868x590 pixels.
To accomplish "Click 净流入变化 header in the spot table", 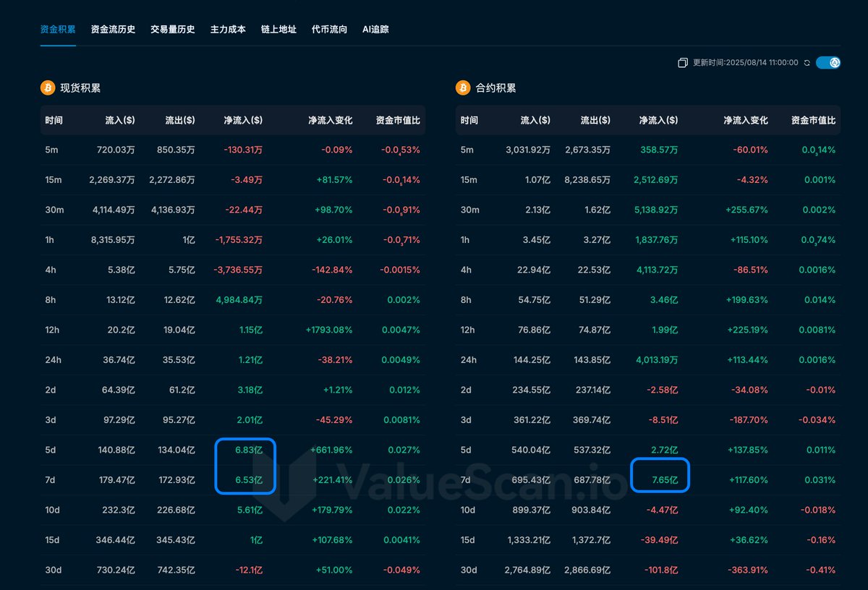I will pyautogui.click(x=331, y=121).
